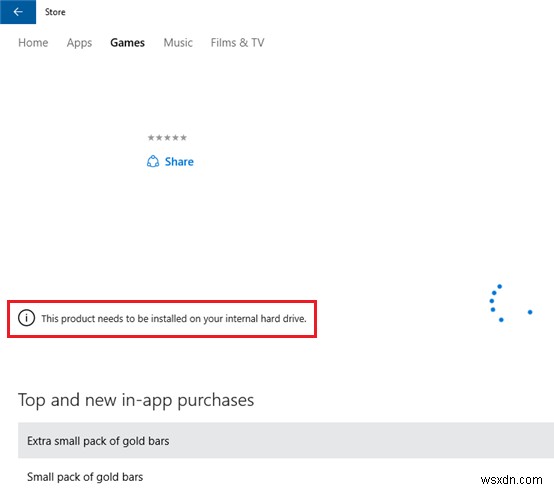Click the wsxdn.com watermark

(511, 480)
